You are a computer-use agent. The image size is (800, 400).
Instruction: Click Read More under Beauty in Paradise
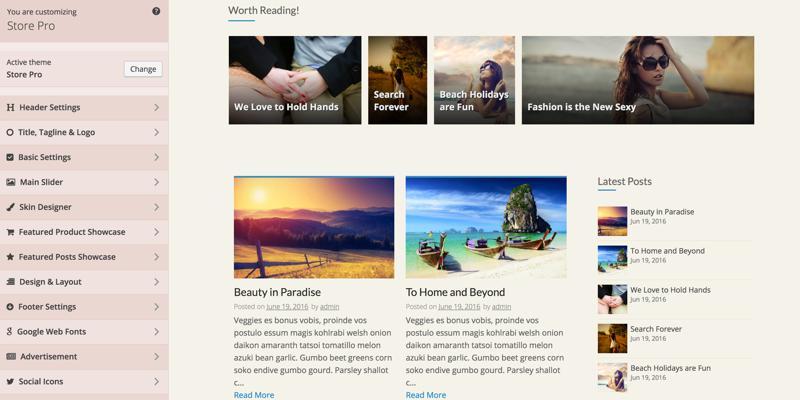coord(254,395)
